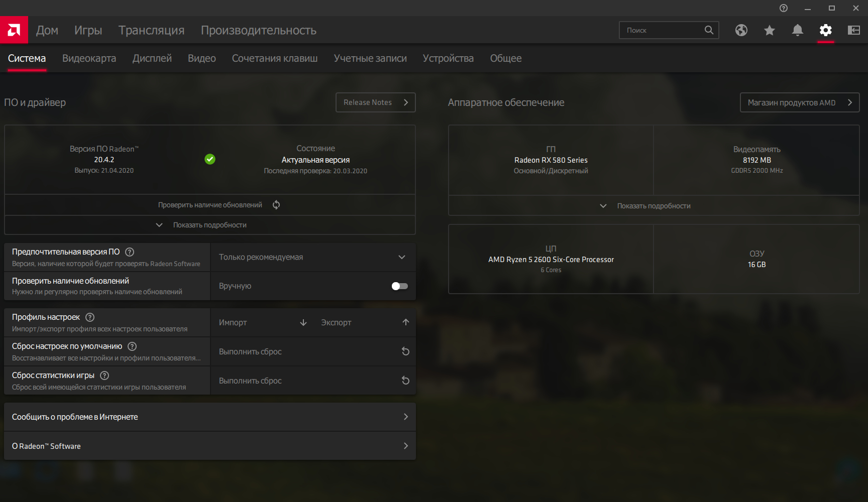Switch to the Видео tab
The height and width of the screenshot is (502, 868).
[x=202, y=58]
